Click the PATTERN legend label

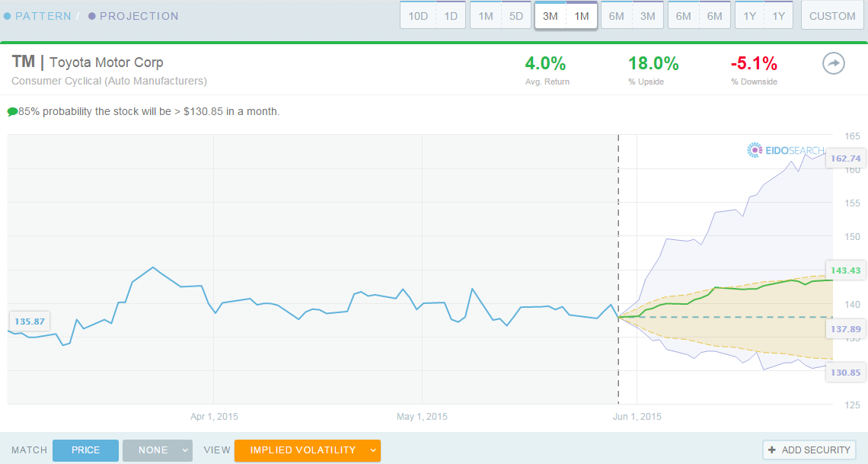[43, 16]
